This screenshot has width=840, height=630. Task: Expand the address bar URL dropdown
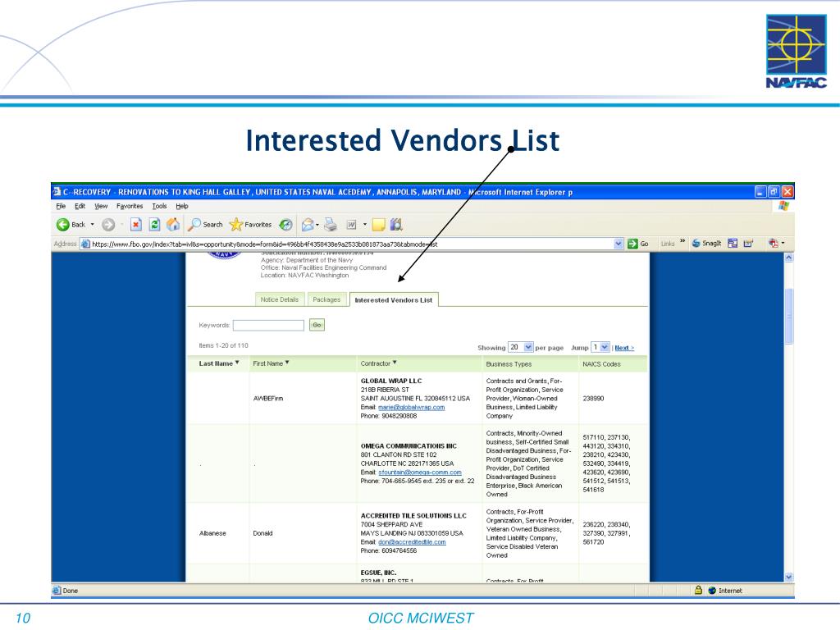pos(619,244)
